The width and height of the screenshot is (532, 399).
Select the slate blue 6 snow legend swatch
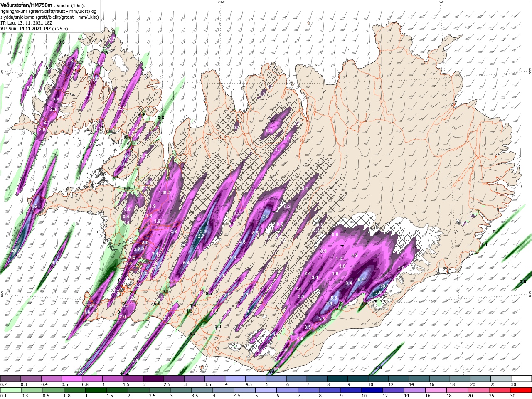(x=297, y=379)
